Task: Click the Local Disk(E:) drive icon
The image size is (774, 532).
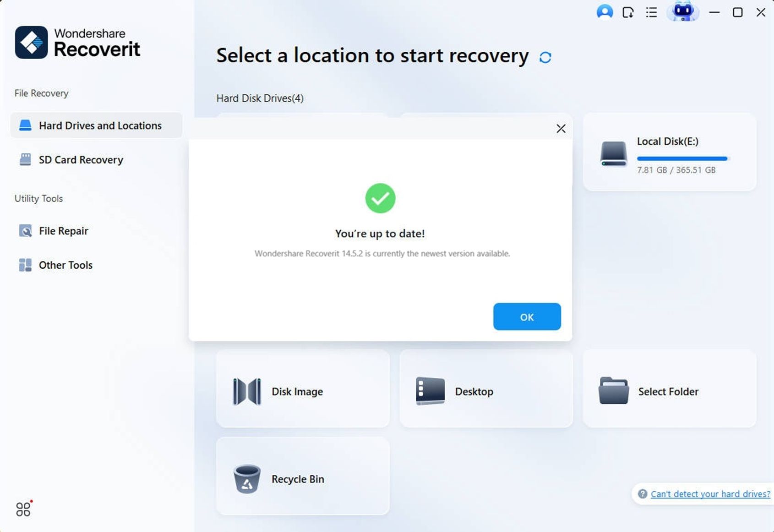Action: tap(613, 153)
